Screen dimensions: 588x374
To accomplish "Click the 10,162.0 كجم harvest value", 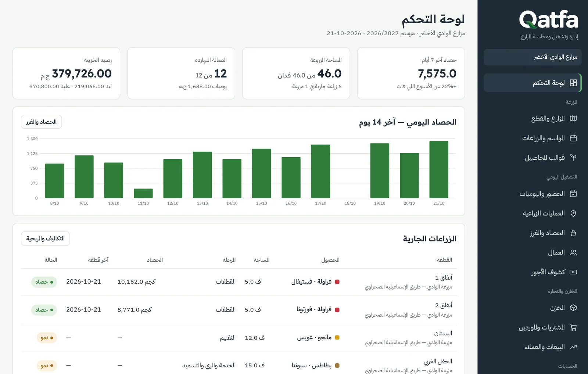I will coord(136,282).
